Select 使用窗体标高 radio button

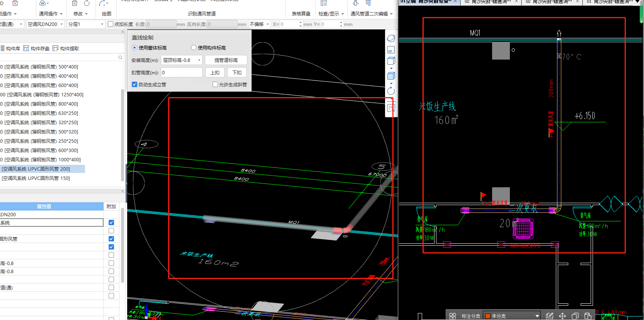point(135,48)
